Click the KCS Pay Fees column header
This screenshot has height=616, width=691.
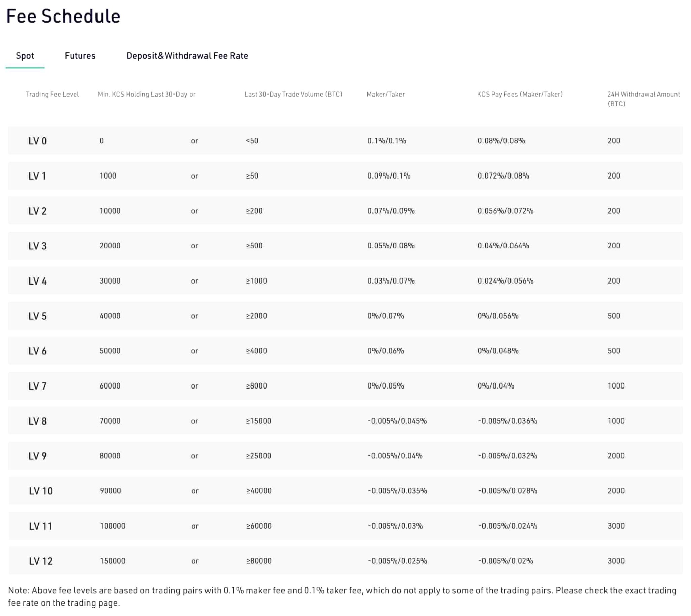point(520,94)
